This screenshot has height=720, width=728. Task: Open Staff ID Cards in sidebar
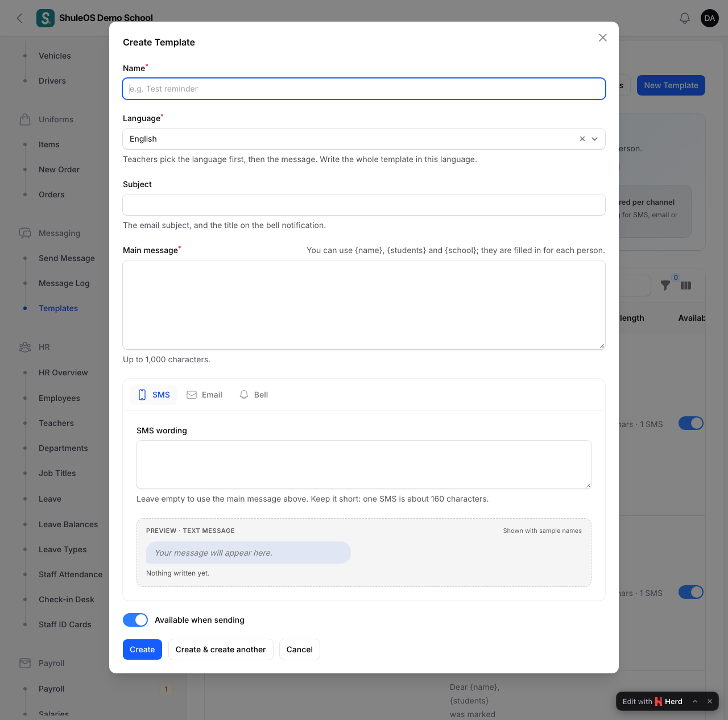click(x=65, y=624)
